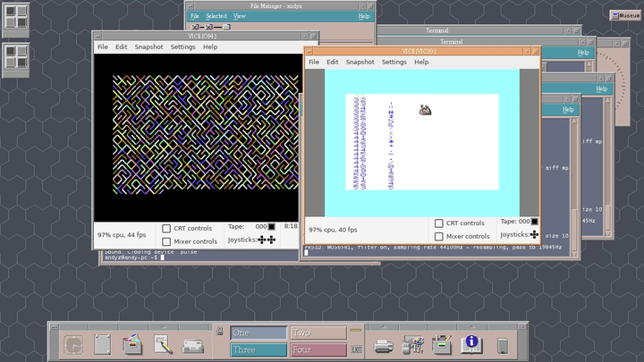Open the Help Manager info book icon

tap(470, 344)
